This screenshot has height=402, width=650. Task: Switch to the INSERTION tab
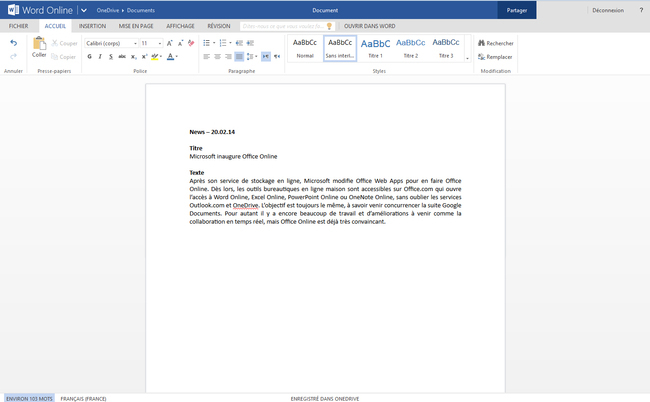point(92,26)
